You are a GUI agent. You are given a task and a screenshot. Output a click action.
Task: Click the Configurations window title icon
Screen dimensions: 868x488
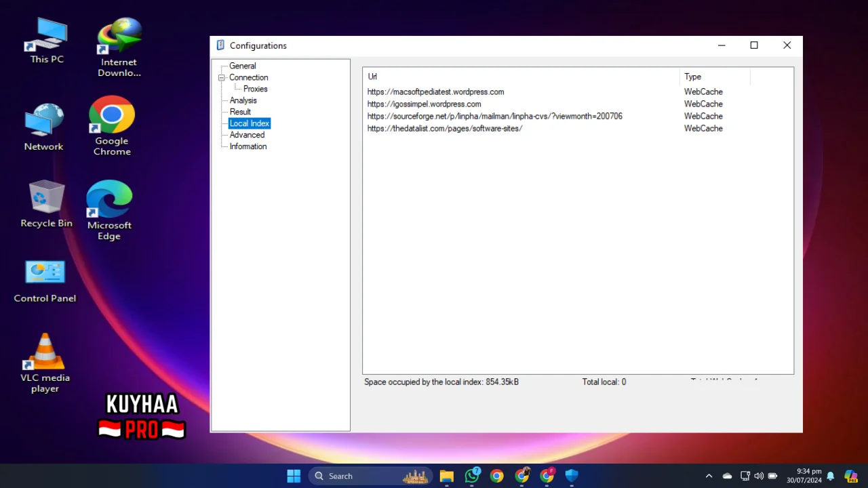click(x=220, y=45)
